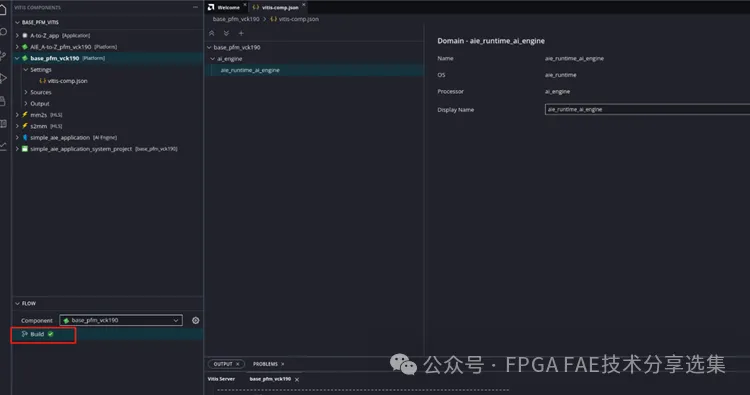Viewport: 750px width, 395px height.
Task: Expand the AIE_A-to-Z_pfm_vck190 platform node
Action: click(17, 47)
